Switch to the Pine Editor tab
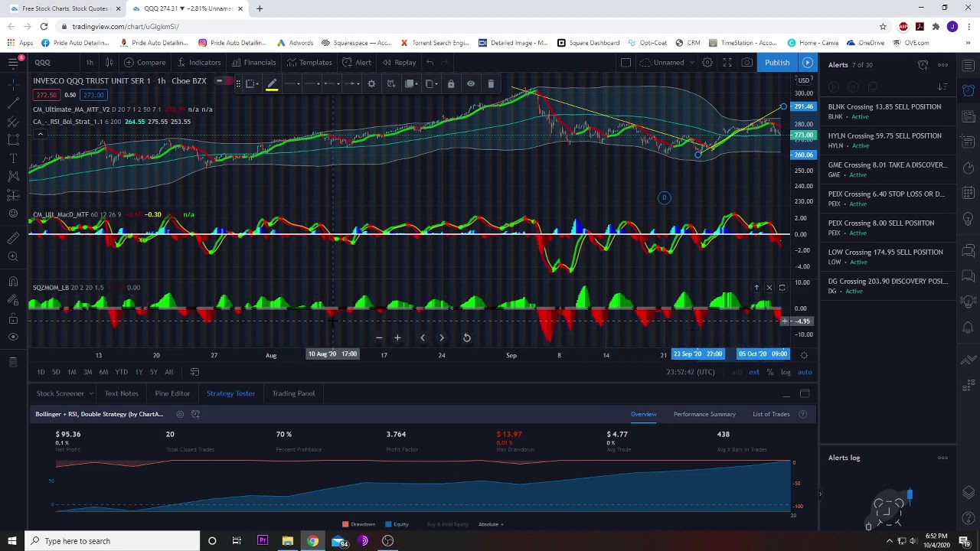 coord(172,393)
